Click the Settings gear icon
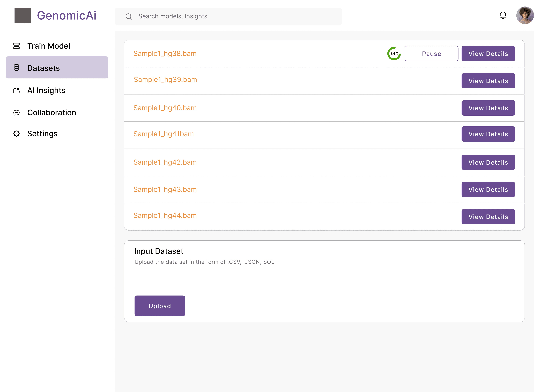Screen dimensions: 552x392 [x=16, y=134]
